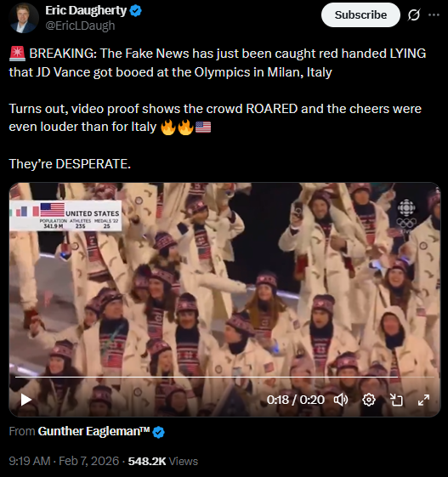The image size is (448, 477).
Task: Mute the video using the speaker icon
Action: (x=341, y=400)
